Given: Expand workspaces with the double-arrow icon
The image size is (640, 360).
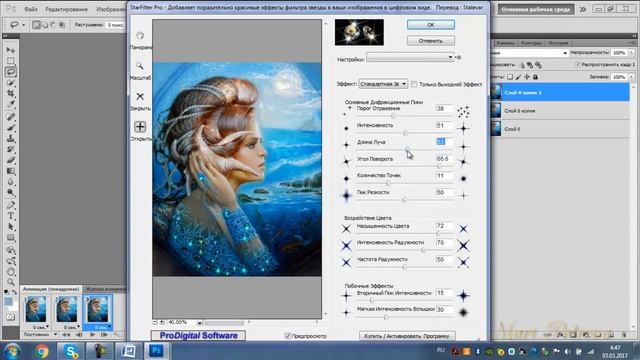Looking at the screenshot, I should click(583, 9).
